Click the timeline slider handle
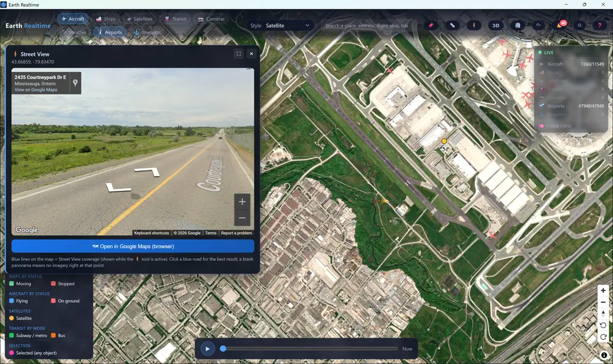The width and height of the screenshot is (613, 364). [x=223, y=348]
